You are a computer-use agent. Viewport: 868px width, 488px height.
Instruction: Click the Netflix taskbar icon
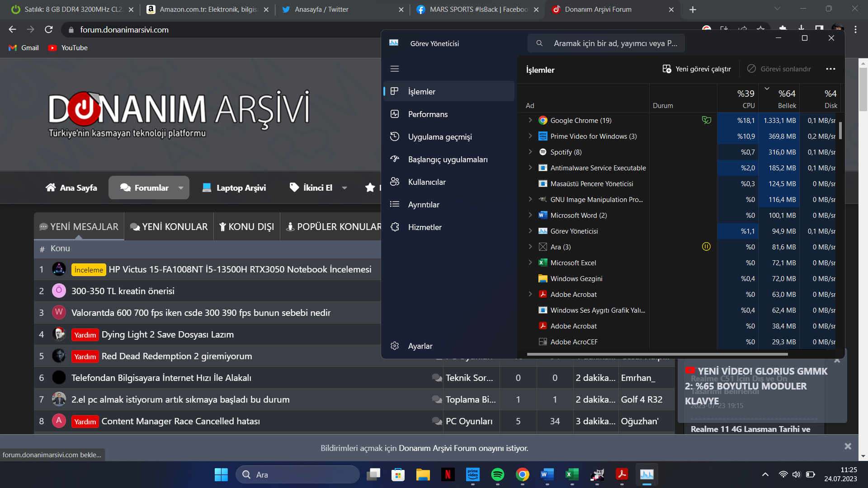pos(447,474)
